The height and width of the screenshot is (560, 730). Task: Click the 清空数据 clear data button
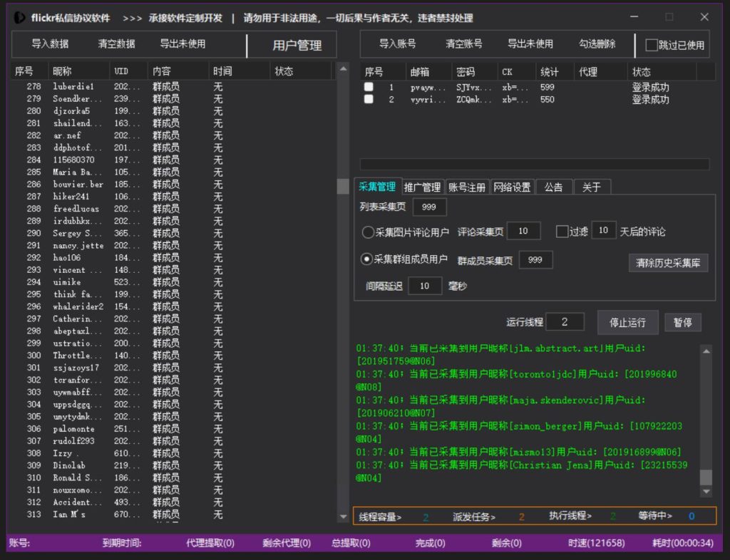pos(115,44)
